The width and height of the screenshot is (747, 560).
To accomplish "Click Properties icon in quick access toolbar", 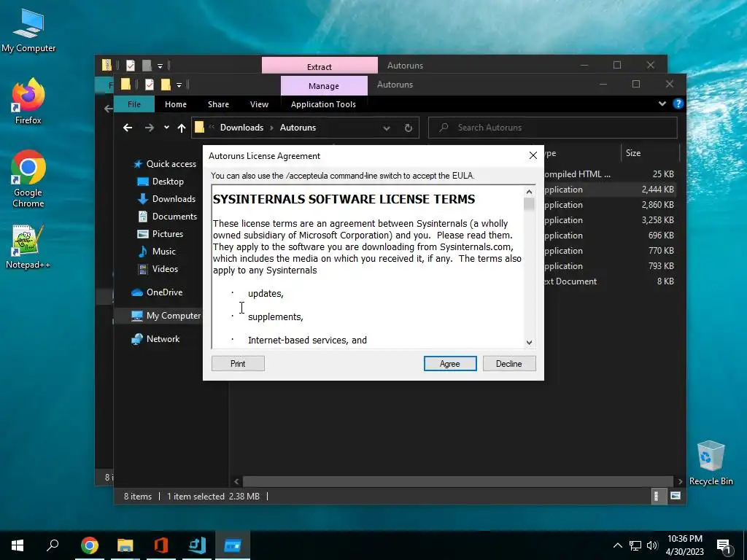I will click(x=150, y=85).
